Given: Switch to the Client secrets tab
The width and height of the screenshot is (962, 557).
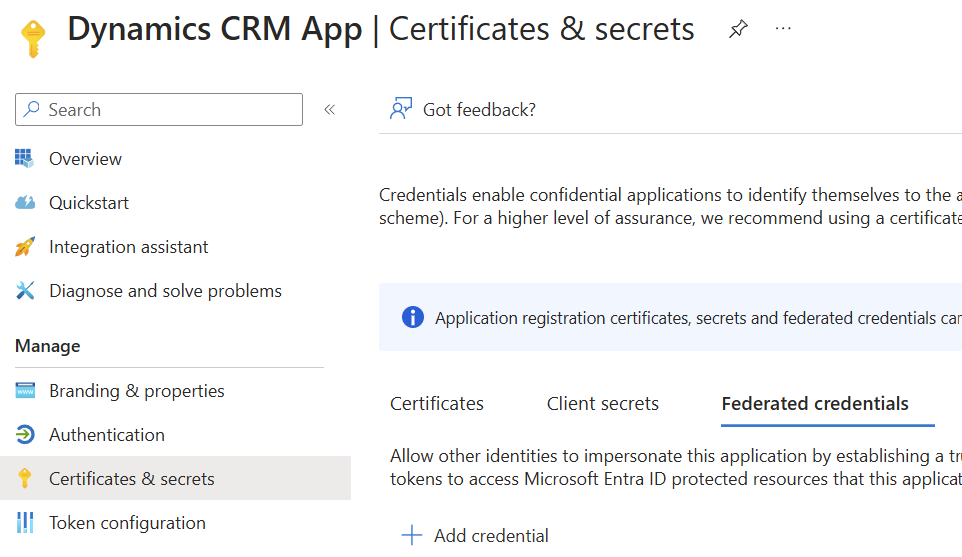Looking at the screenshot, I should point(602,404).
